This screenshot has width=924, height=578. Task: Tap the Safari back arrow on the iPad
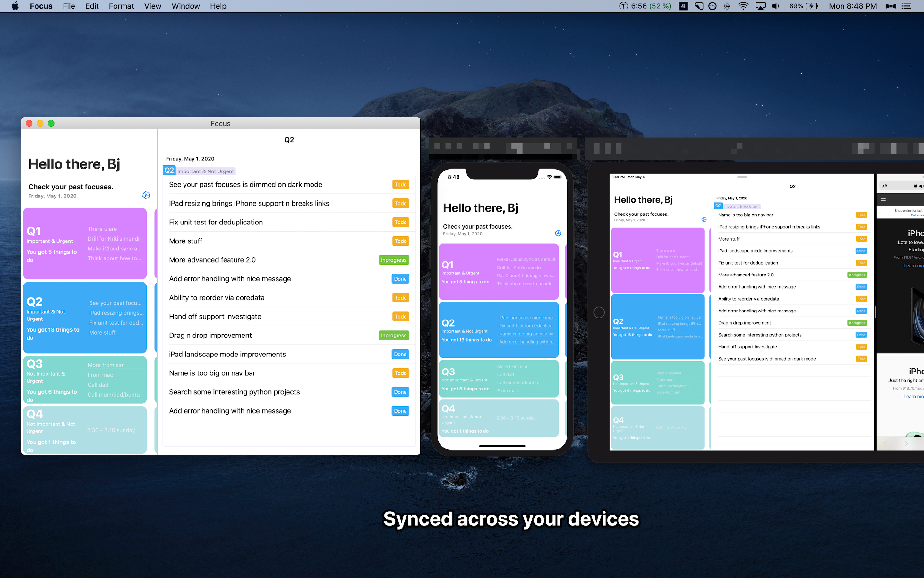click(x=885, y=443)
